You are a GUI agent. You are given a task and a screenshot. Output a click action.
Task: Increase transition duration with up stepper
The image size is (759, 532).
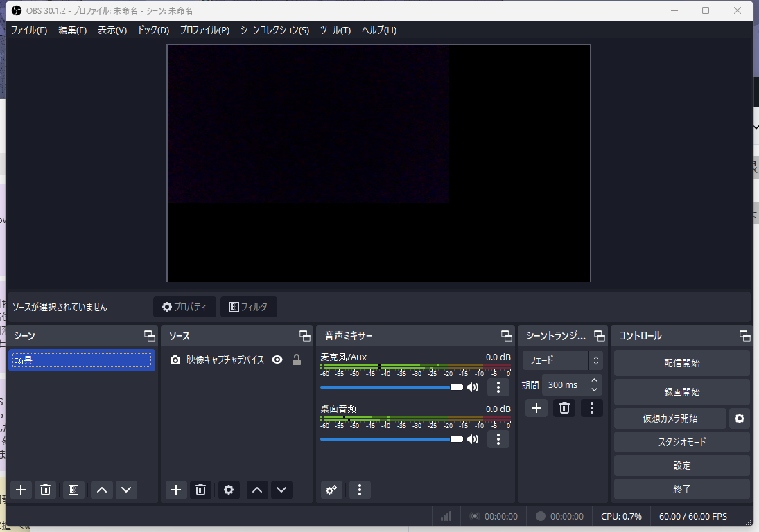[594, 380]
